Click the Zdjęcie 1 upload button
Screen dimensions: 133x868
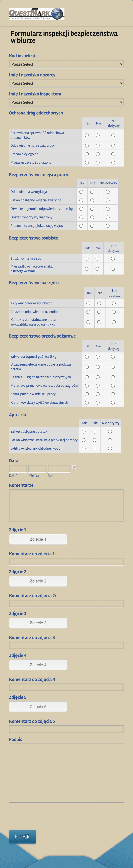tap(38, 539)
